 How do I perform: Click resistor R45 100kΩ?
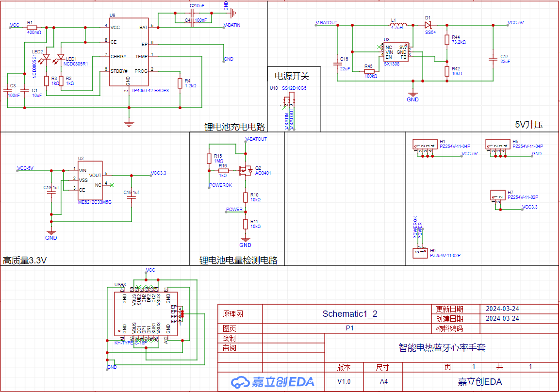[x=369, y=71]
